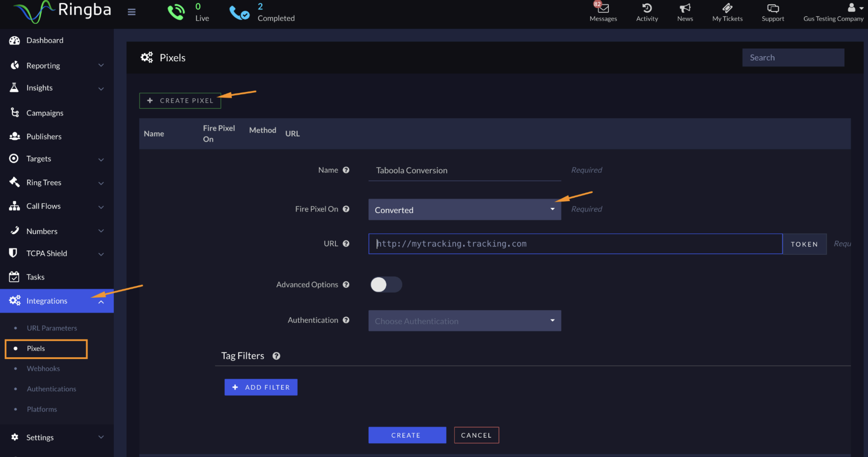Click the Support chat icon
Screen dimensions: 868x457
772,8
